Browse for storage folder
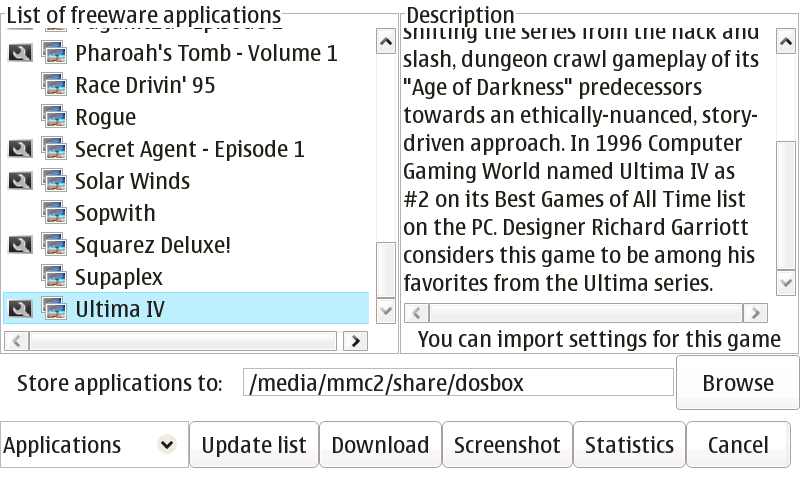This screenshot has height=480, width=800. (737, 383)
